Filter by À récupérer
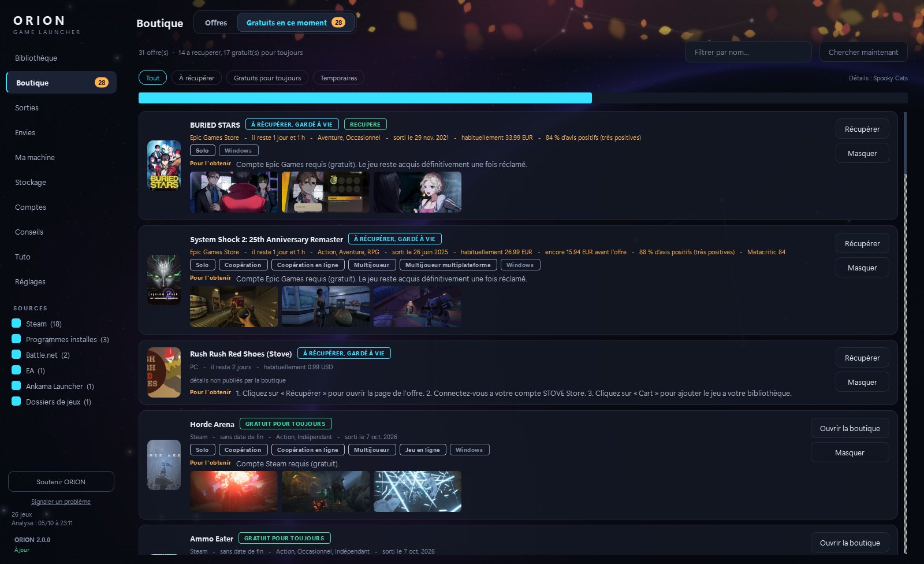This screenshot has height=564, width=924. point(196,78)
